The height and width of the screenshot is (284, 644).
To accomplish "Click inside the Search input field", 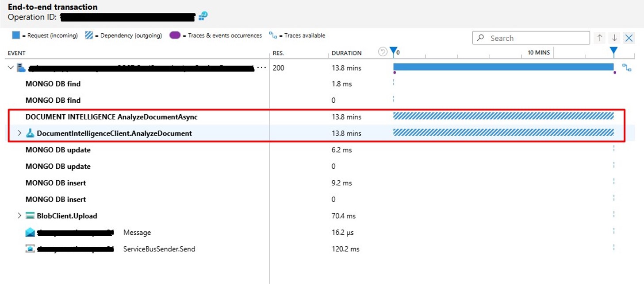I will (x=531, y=38).
